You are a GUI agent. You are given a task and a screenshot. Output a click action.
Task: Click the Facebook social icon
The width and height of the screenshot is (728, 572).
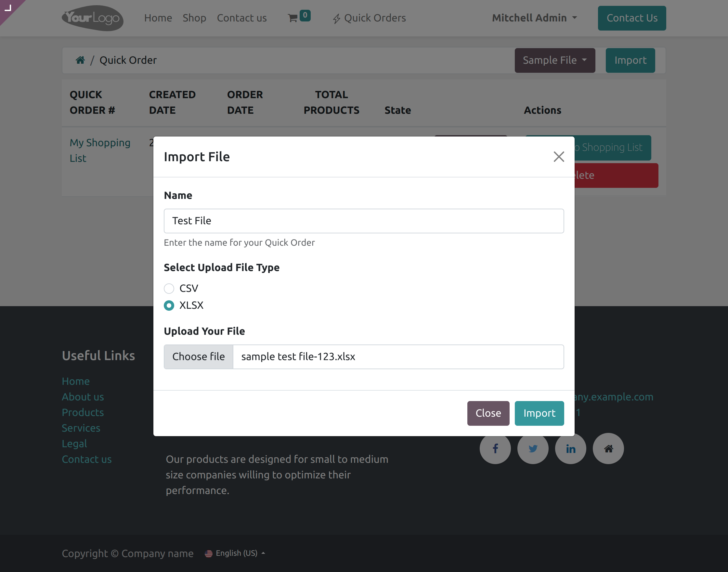click(495, 448)
